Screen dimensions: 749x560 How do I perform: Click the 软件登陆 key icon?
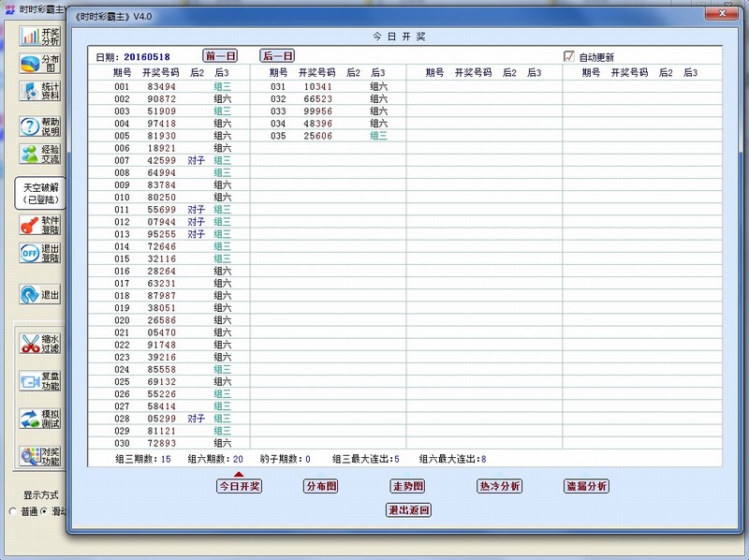[x=31, y=225]
